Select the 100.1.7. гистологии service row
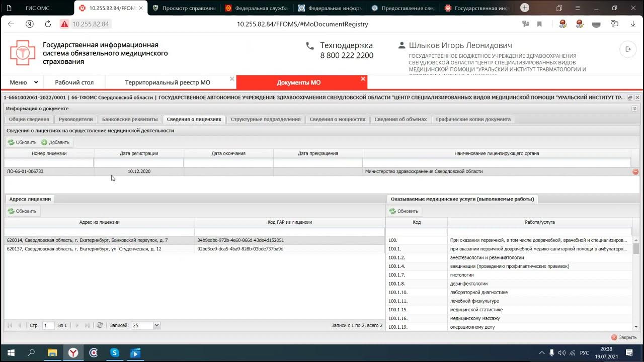This screenshot has height=362, width=644. point(509,275)
